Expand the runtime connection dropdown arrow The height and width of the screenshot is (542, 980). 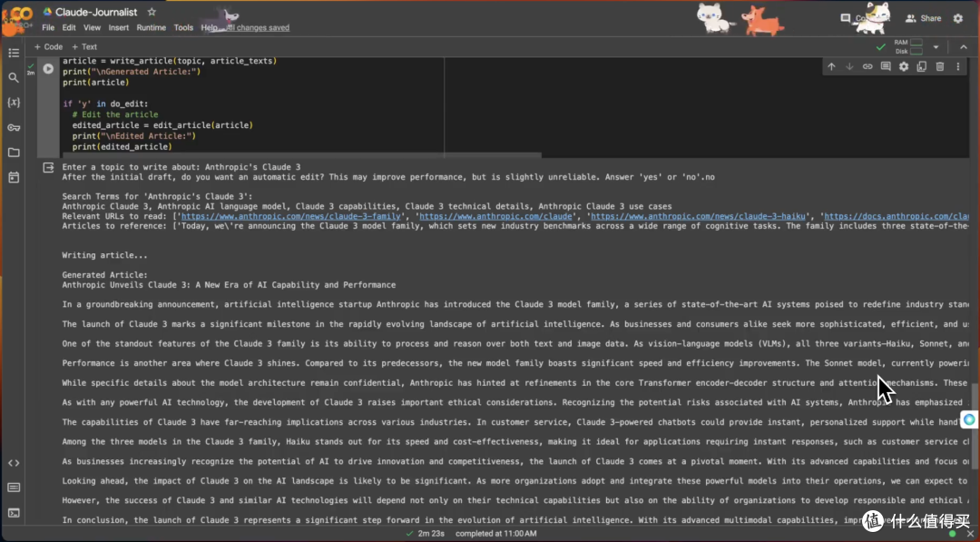tap(936, 47)
